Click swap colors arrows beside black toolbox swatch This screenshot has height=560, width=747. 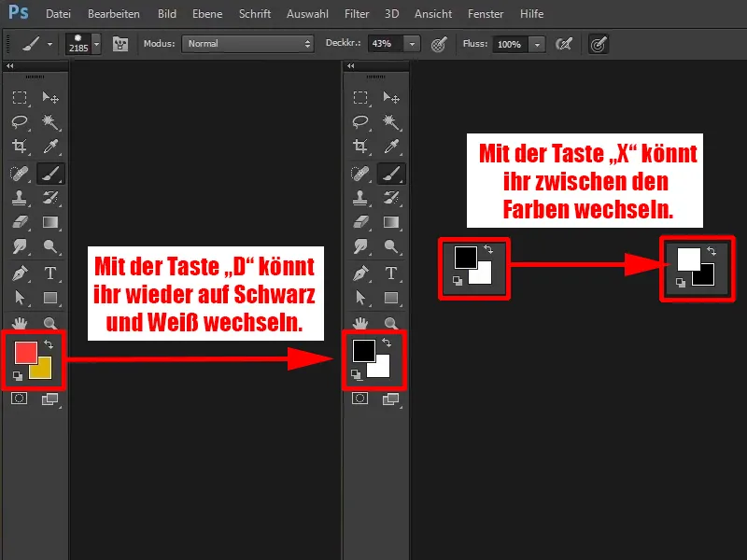tap(387, 343)
